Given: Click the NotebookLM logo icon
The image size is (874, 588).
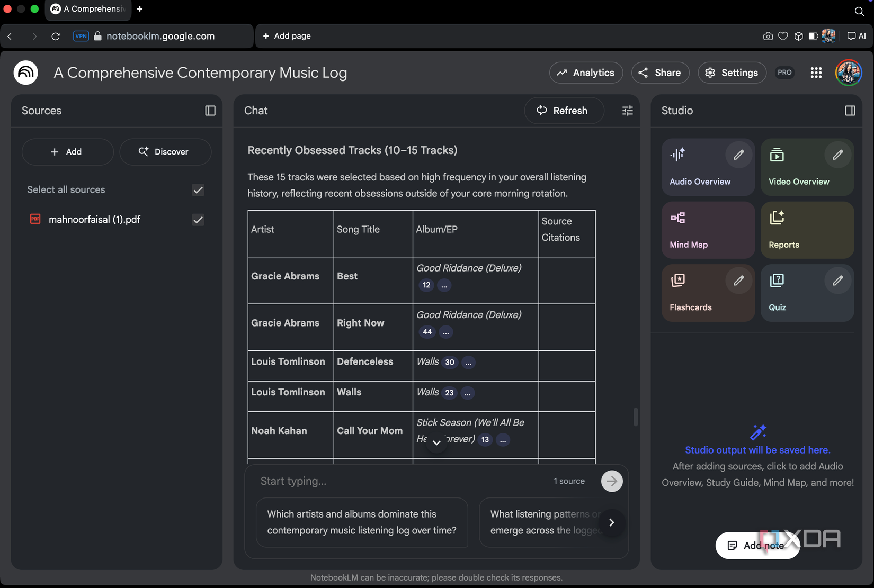Looking at the screenshot, I should [x=25, y=73].
